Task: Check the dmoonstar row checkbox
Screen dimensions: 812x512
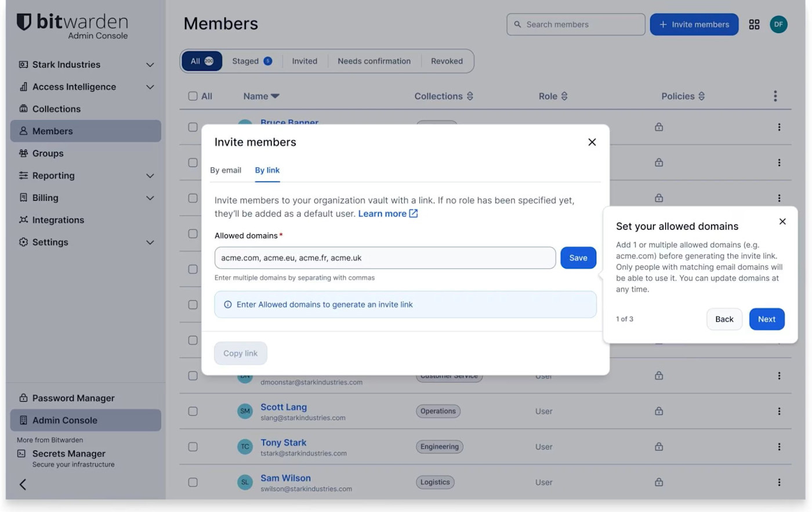Action: click(193, 376)
